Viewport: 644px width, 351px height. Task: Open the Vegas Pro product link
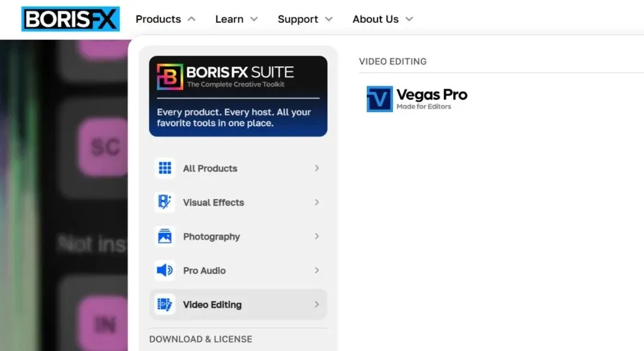(417, 99)
